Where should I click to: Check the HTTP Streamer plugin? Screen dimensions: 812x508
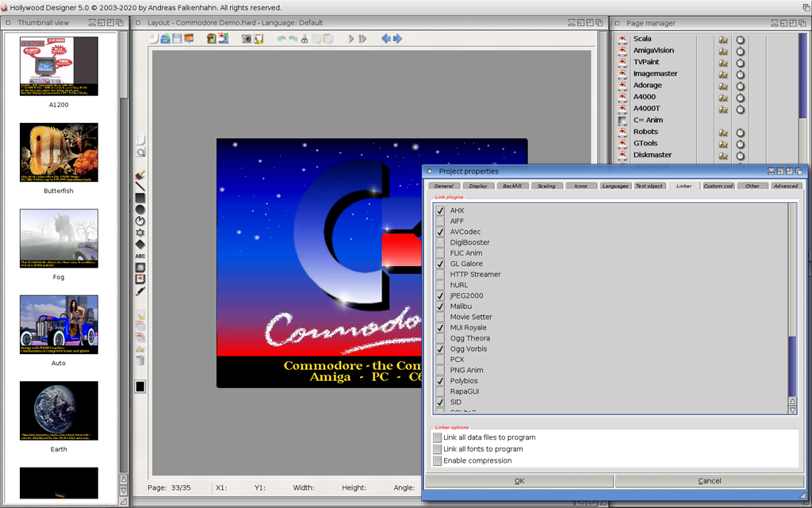(440, 274)
